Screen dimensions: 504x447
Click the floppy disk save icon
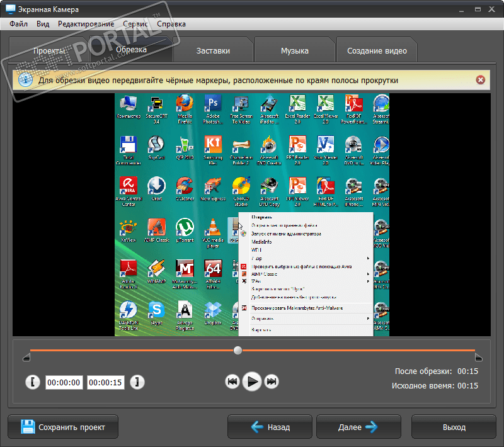tap(28, 427)
